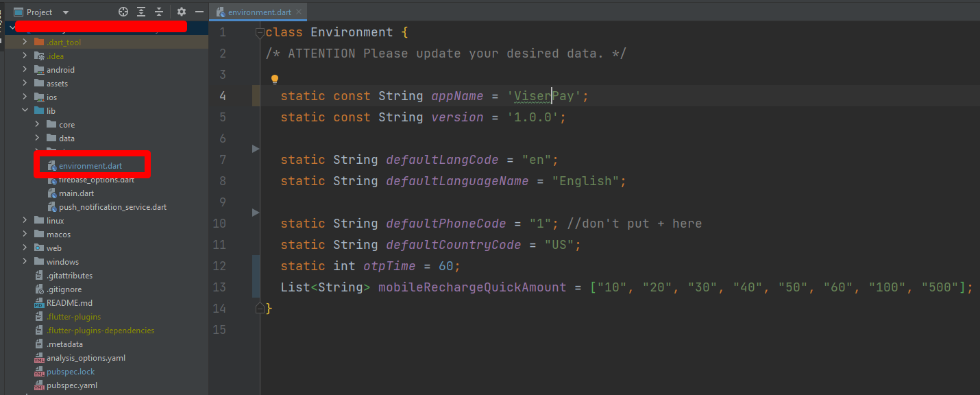Select push_notification_service.dart file
The image size is (980, 395).
point(112,207)
